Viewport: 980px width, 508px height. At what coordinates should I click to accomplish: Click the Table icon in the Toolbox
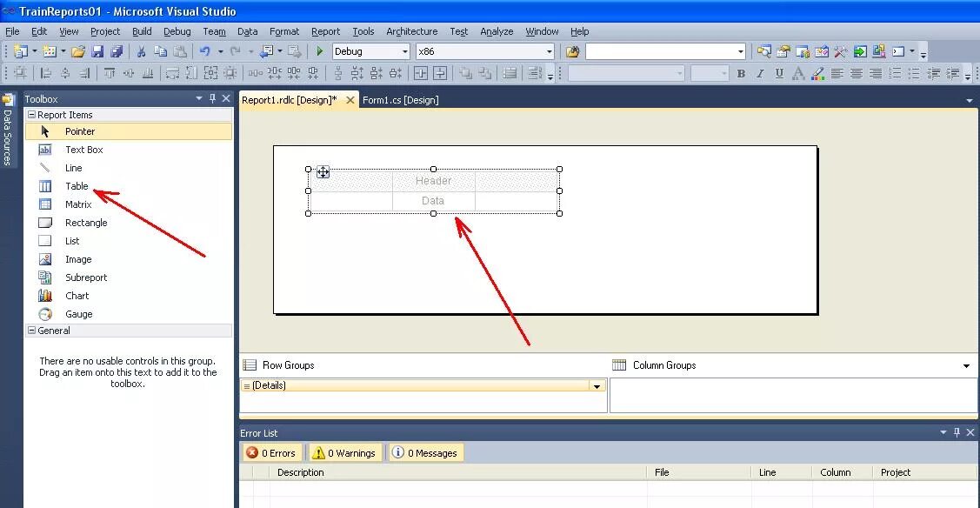(x=45, y=186)
